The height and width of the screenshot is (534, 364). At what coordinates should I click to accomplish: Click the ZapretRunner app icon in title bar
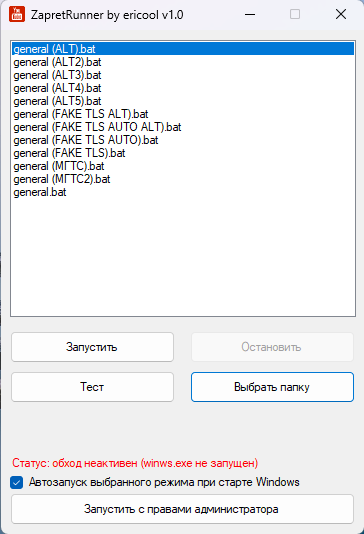pos(17,14)
